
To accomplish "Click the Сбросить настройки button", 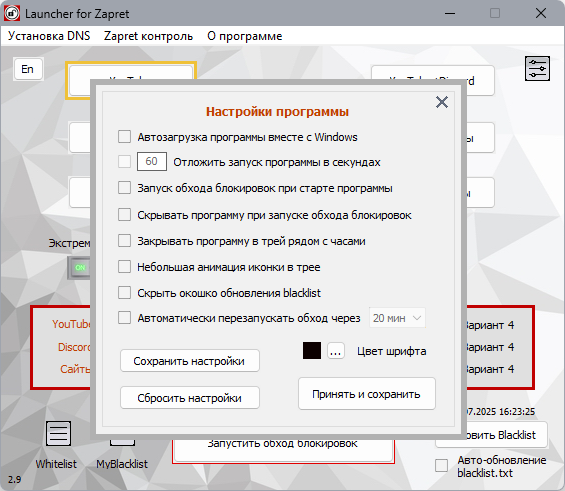I will (190, 398).
